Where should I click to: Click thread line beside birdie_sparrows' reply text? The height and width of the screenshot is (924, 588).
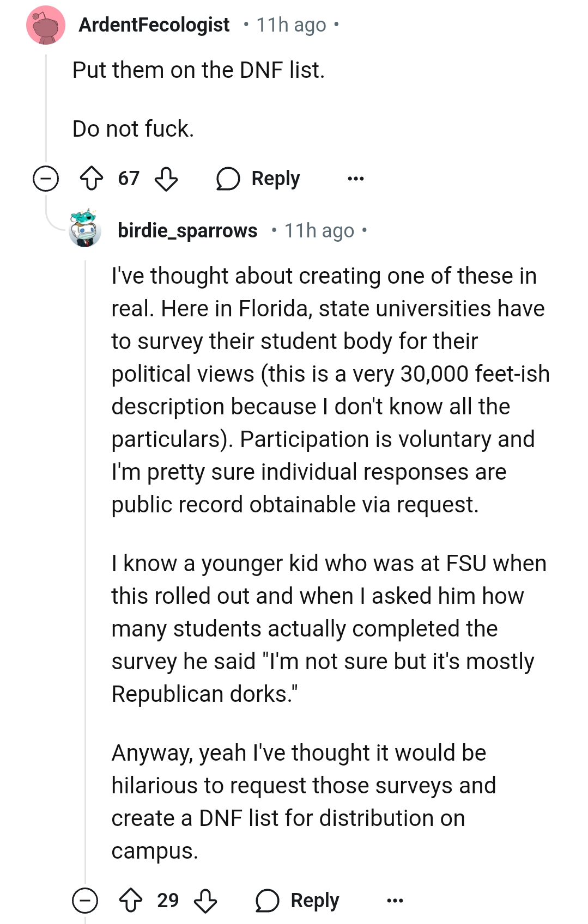coord(85,544)
